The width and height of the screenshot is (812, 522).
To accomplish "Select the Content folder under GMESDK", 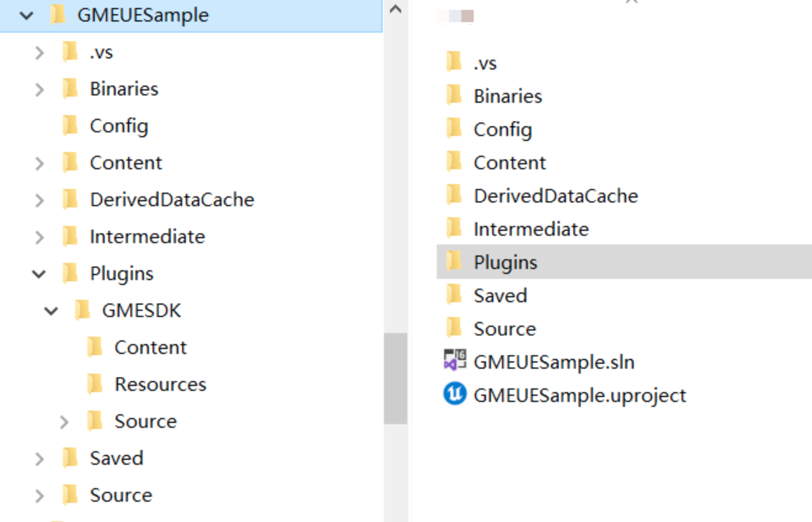I will coord(150,347).
